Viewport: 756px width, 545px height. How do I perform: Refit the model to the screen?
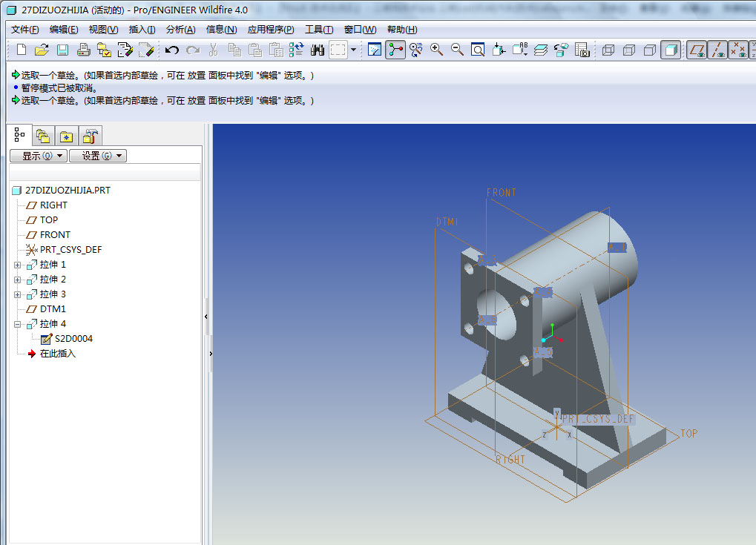[478, 50]
